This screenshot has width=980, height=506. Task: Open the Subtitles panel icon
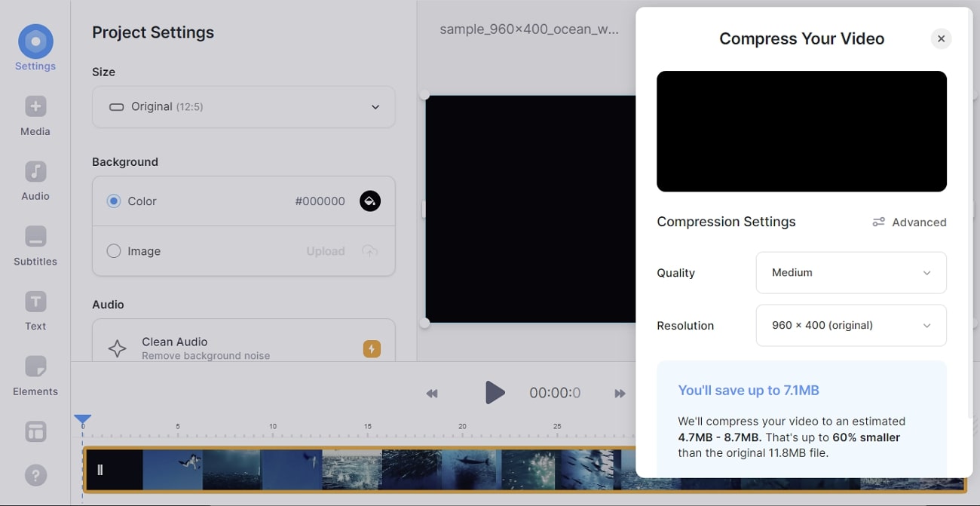[35, 237]
